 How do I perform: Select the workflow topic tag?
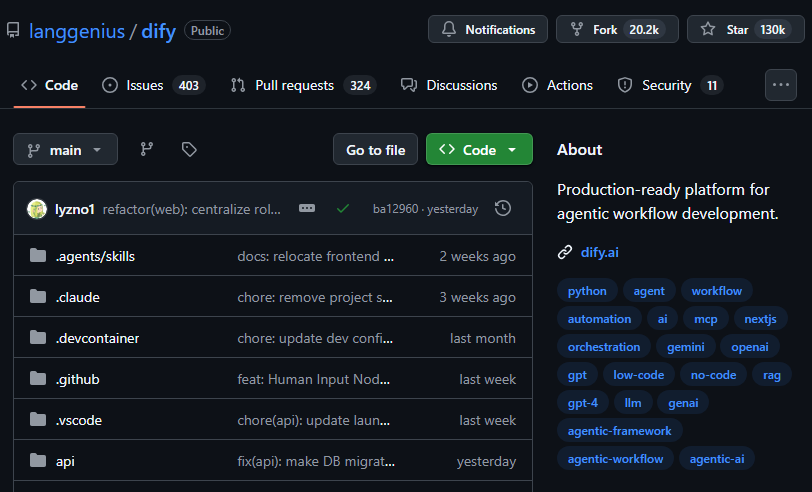click(717, 291)
